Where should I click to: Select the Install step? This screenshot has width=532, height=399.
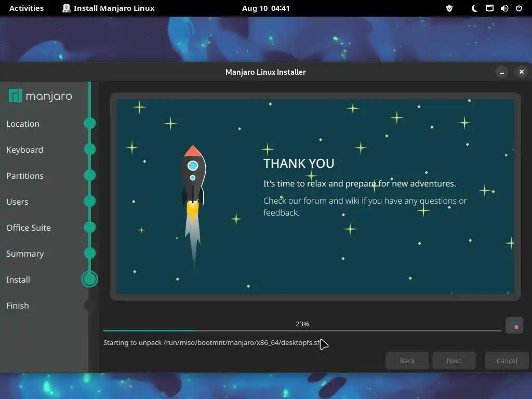(18, 280)
